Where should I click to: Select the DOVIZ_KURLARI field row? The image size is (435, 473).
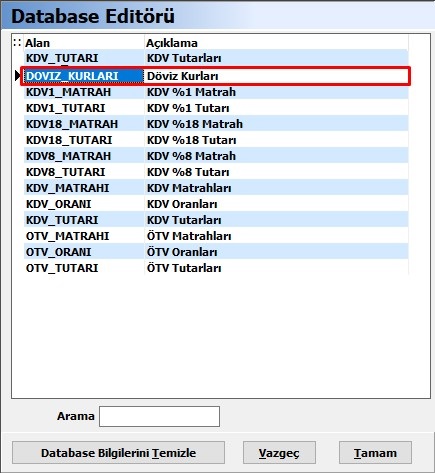[x=216, y=76]
